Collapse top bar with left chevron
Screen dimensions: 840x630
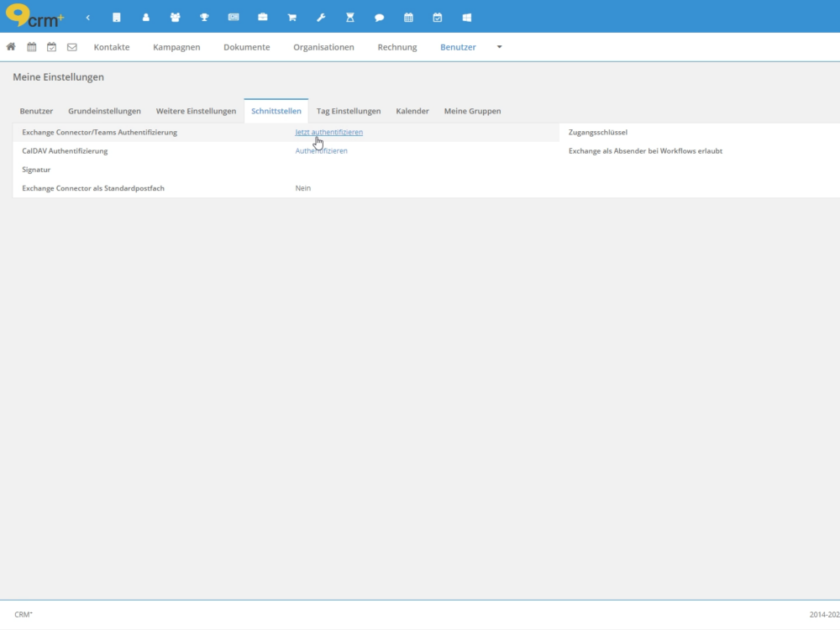[x=87, y=18]
